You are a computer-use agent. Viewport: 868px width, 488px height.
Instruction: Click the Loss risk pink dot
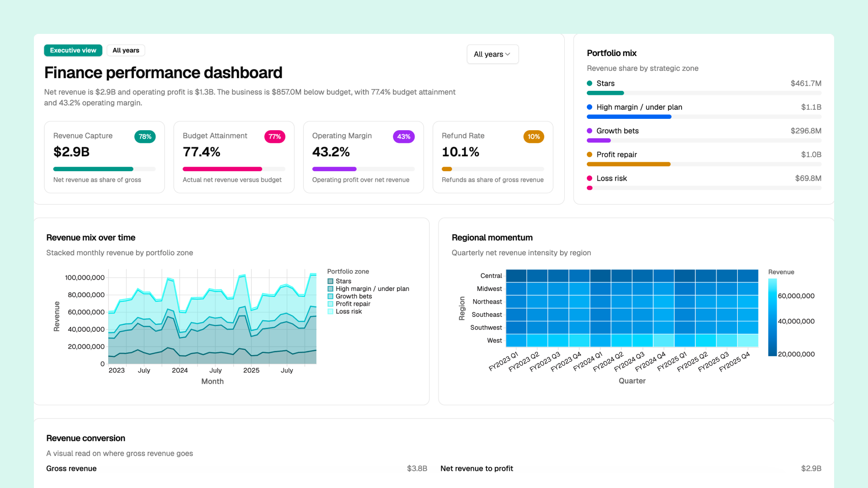[590, 178]
